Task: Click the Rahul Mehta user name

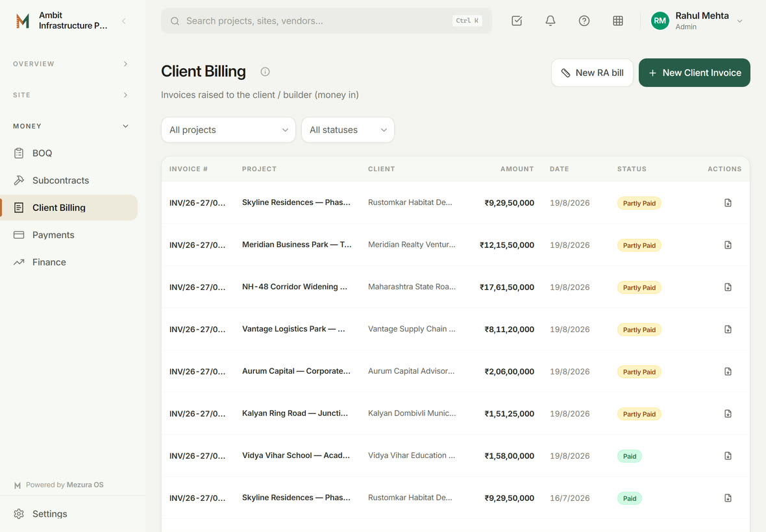Action: (702, 16)
